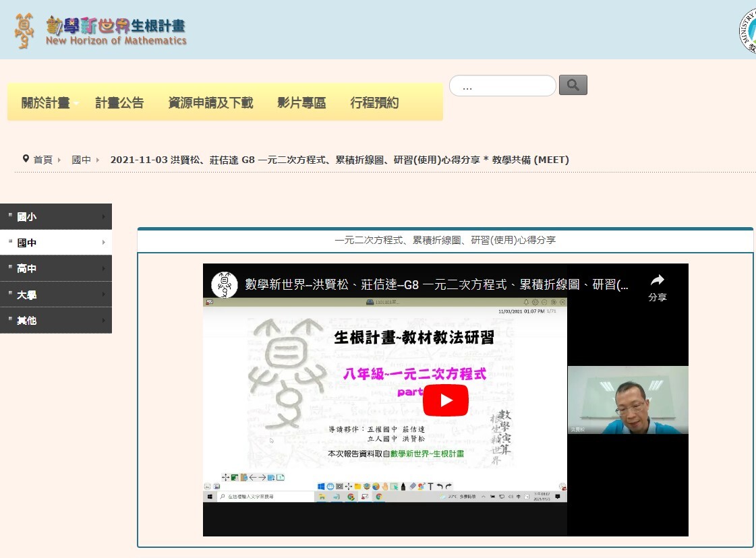Select 其他 in the sidebar
756x558 pixels.
point(56,321)
